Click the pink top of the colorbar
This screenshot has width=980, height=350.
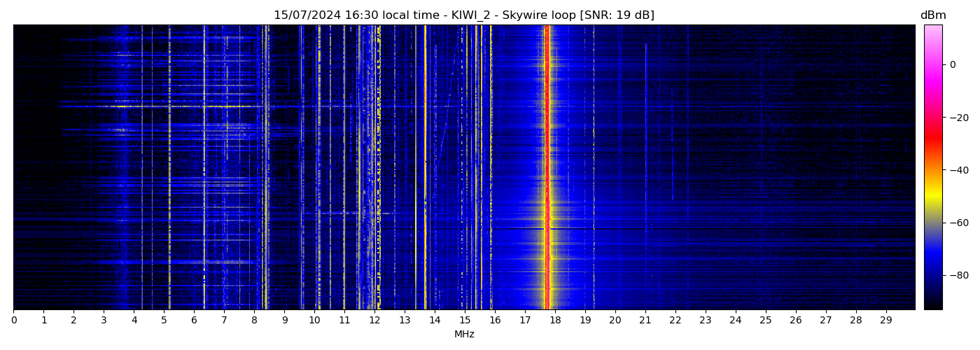click(x=932, y=31)
